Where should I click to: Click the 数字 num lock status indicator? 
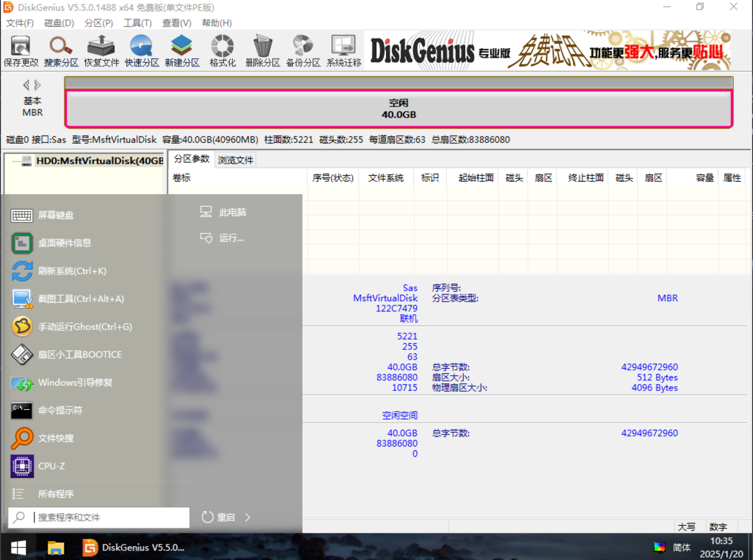coord(718,527)
